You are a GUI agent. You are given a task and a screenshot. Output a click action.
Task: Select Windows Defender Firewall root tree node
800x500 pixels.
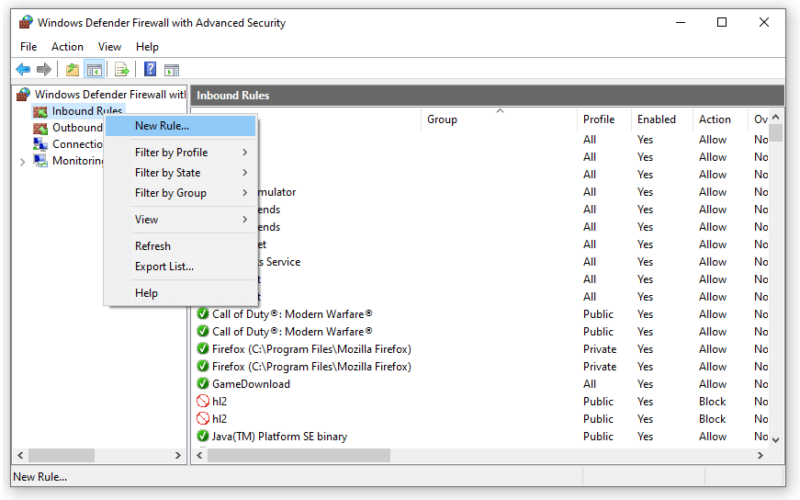pos(110,94)
